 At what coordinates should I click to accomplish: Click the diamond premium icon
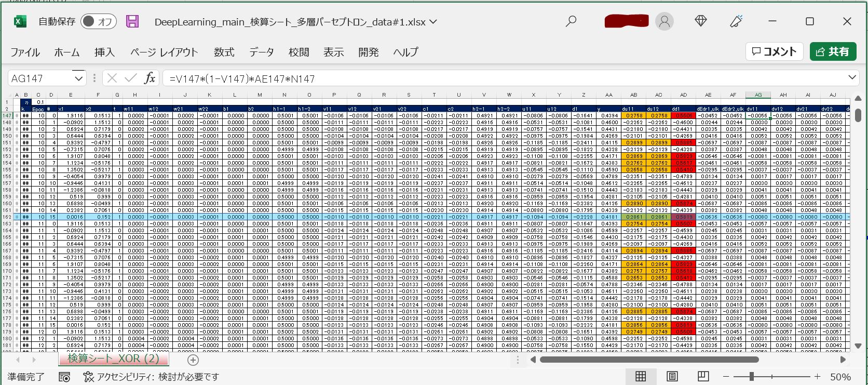coord(701,21)
